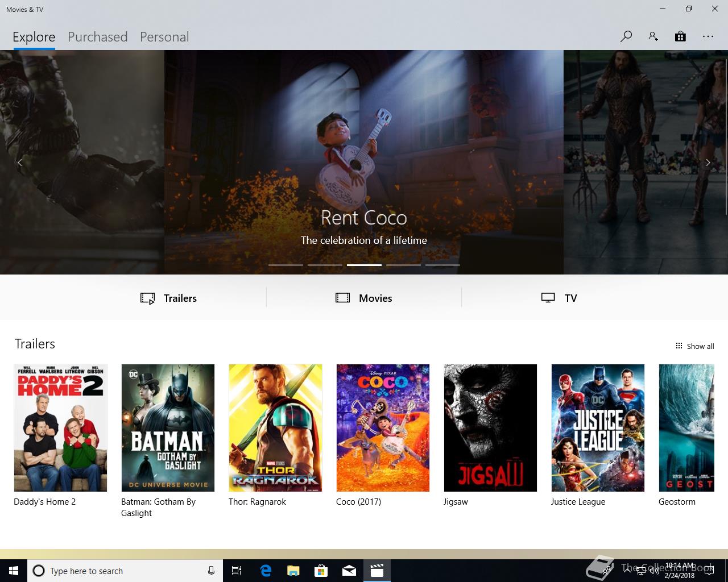Click the Thor: Ragnarok title text
The width and height of the screenshot is (728, 582).
point(257,502)
